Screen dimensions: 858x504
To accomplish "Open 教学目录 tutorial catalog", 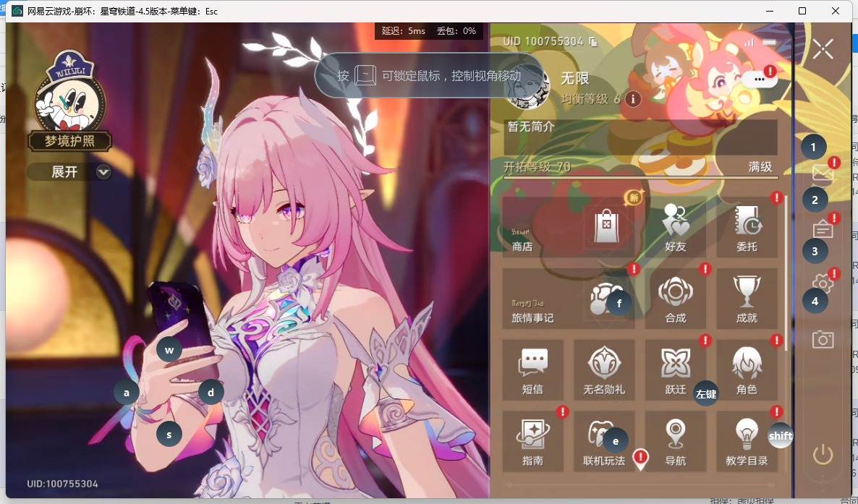I will (747, 441).
